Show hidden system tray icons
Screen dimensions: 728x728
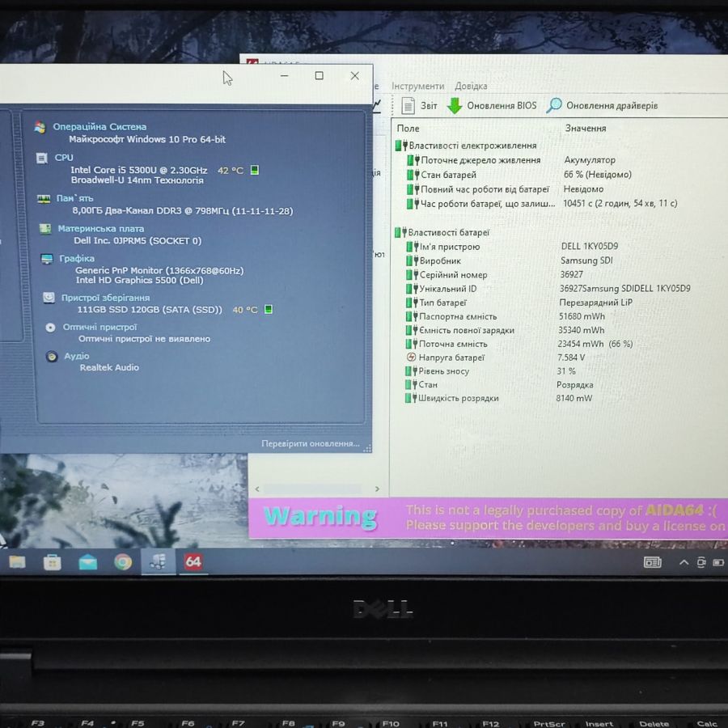pyautogui.click(x=684, y=563)
